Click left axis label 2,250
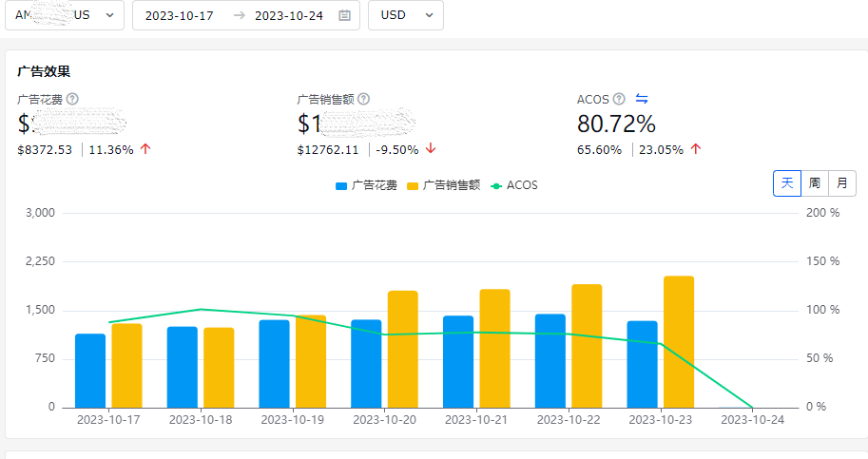Screen dimensions: 868x459 [x=41, y=261]
